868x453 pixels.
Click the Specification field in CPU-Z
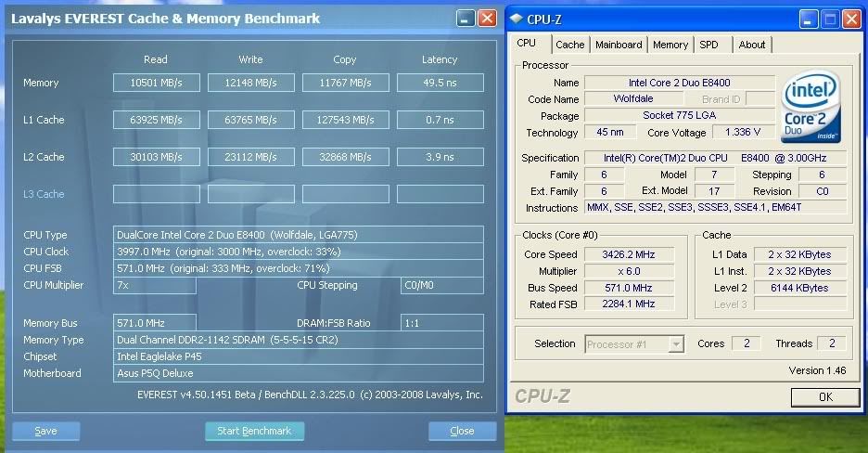coord(715,158)
